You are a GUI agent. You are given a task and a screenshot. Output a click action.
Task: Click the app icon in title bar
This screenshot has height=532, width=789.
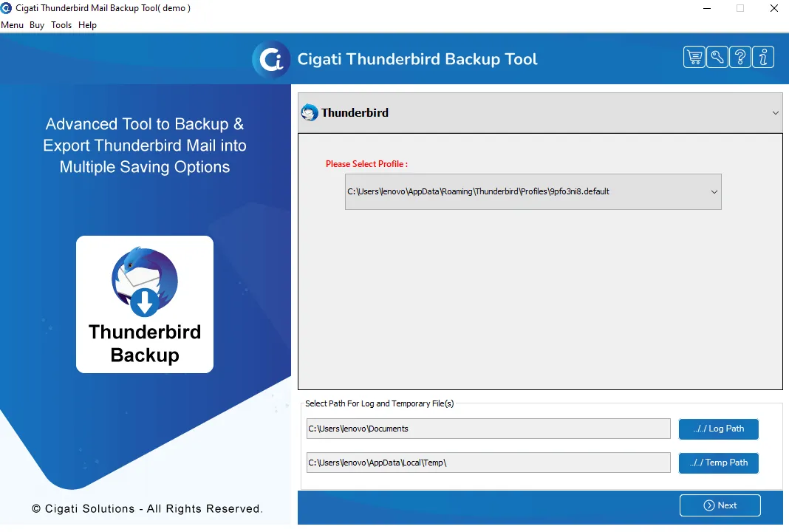coord(6,8)
